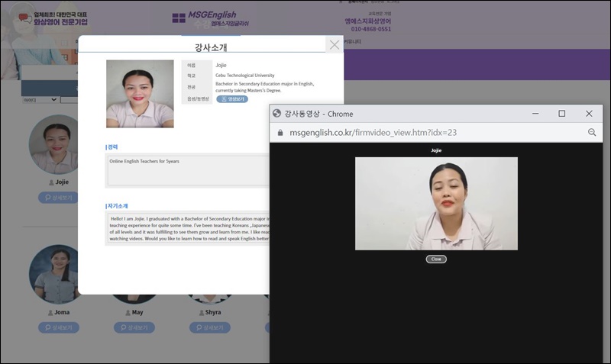Click Jojie's instructor video frame
The width and height of the screenshot is (611, 364).
tap(436, 204)
